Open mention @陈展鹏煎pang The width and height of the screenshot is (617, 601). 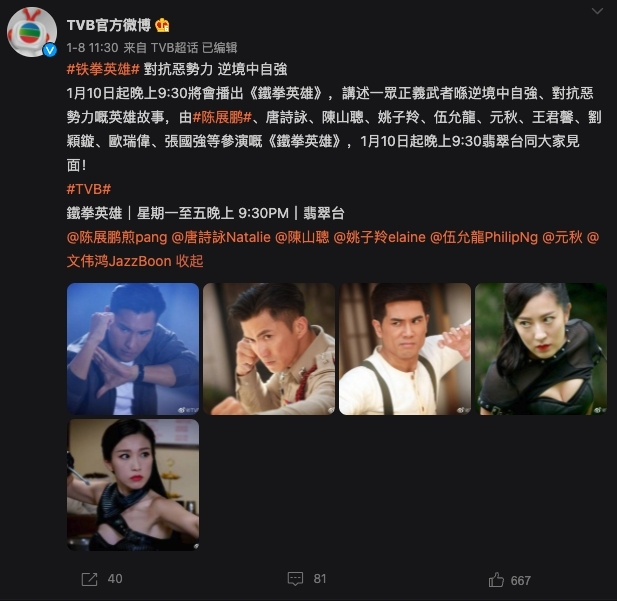tap(117, 237)
